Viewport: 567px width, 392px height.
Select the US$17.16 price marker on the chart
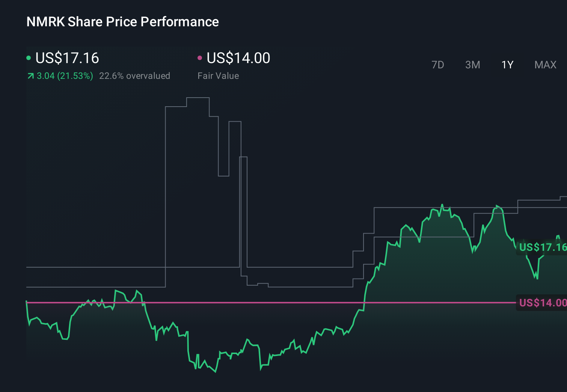(542, 247)
